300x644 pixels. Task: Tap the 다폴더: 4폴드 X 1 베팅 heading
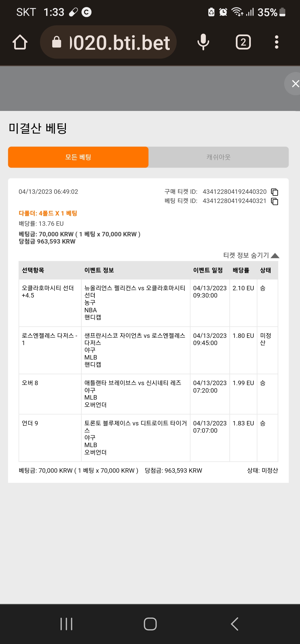[48, 213]
